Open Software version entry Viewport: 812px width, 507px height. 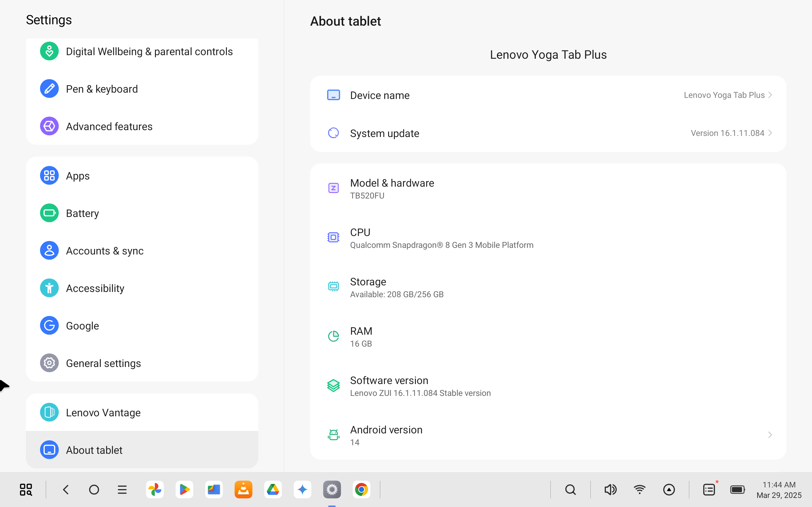pos(548,386)
